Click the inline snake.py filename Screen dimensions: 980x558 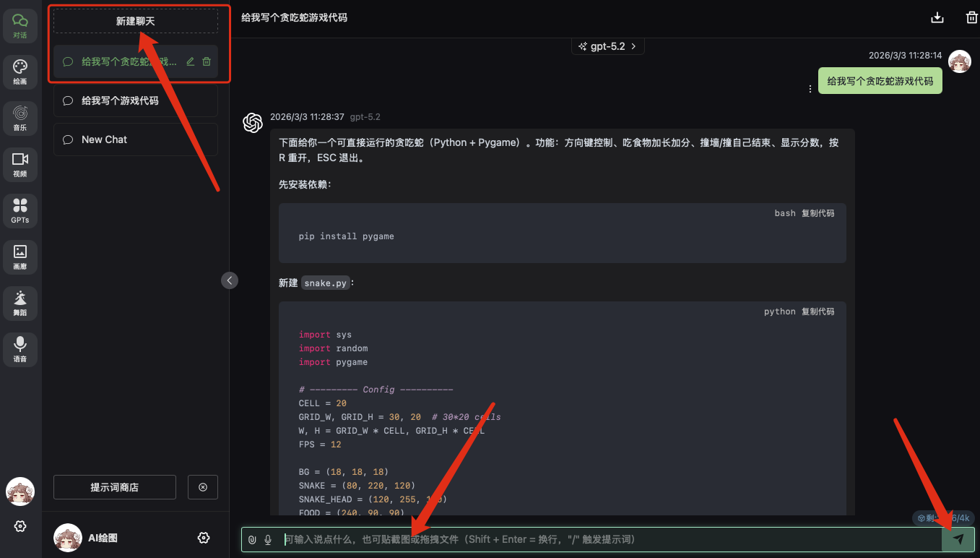point(326,283)
